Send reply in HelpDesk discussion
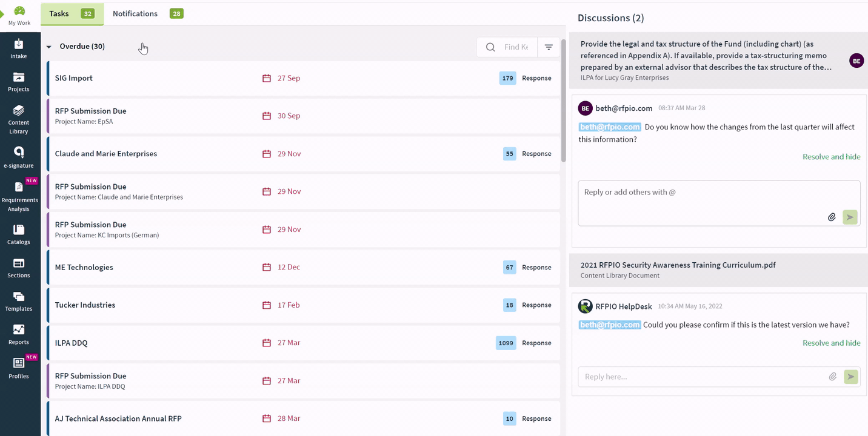This screenshot has width=868, height=436. [850, 377]
